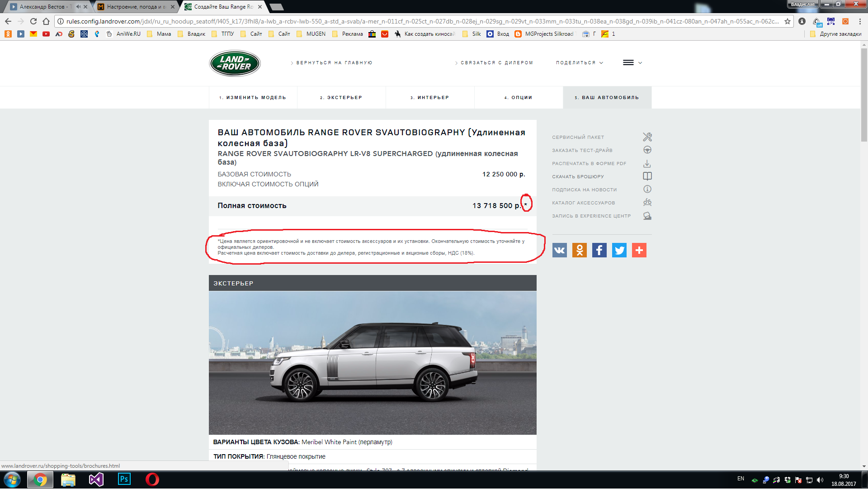Open Другие закладки folder

[x=836, y=34]
